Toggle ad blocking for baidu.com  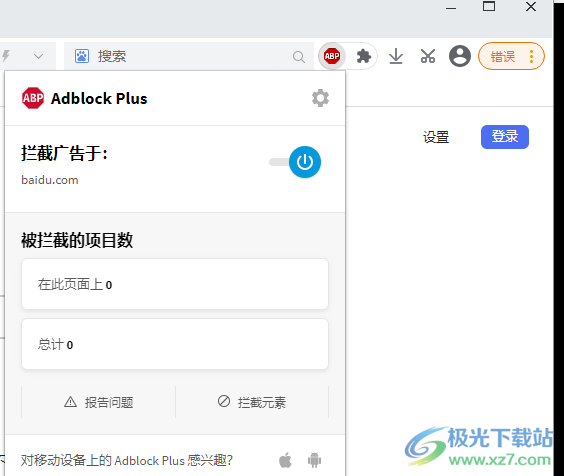tap(295, 162)
